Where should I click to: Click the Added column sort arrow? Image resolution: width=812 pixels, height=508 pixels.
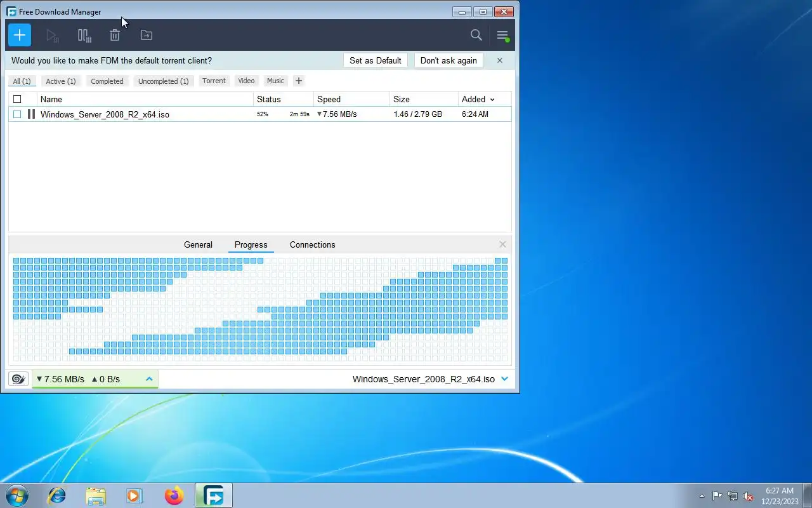coord(492,100)
